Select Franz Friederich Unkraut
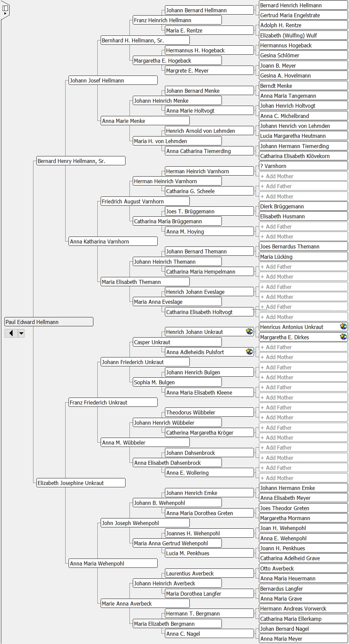The image size is (349, 644). point(113,402)
